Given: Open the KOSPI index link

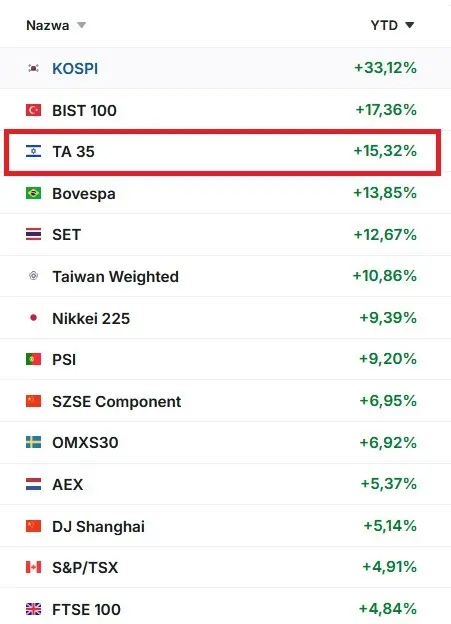Looking at the screenshot, I should coord(75,68).
